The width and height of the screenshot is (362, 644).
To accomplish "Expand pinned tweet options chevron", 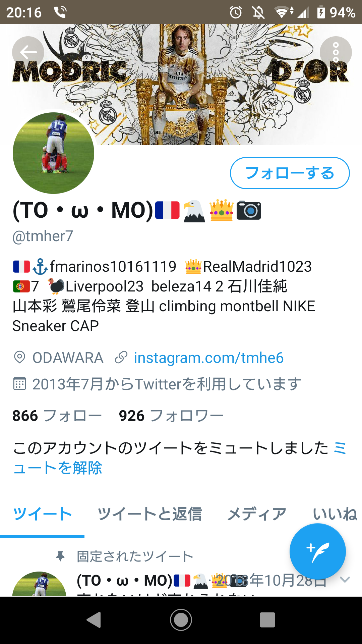I will coord(345,579).
